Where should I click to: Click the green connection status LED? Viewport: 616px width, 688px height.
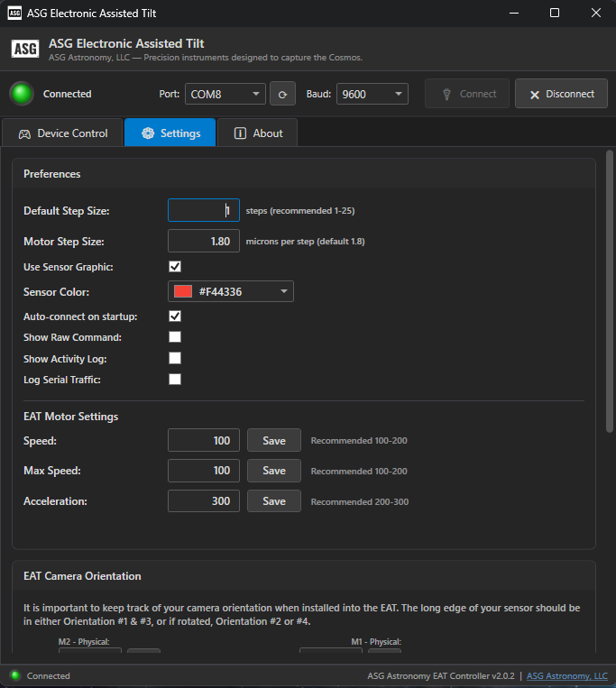coord(22,94)
